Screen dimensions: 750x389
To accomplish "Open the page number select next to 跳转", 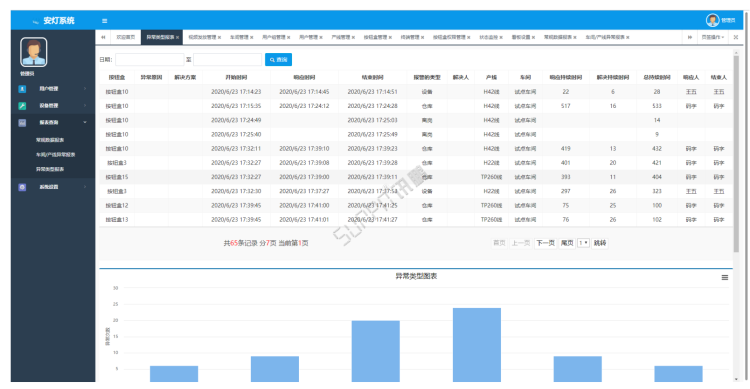I will (x=583, y=243).
